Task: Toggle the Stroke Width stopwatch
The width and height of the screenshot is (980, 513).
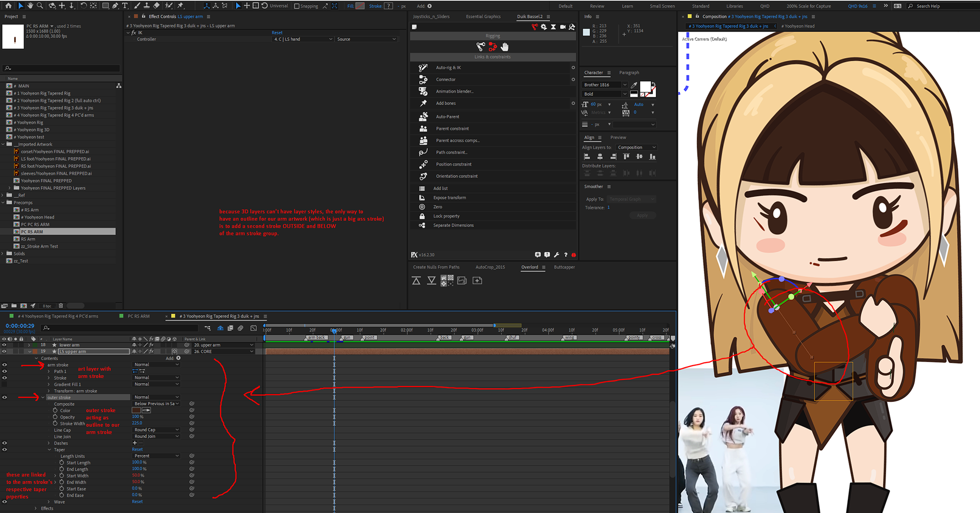Action: 55,423
